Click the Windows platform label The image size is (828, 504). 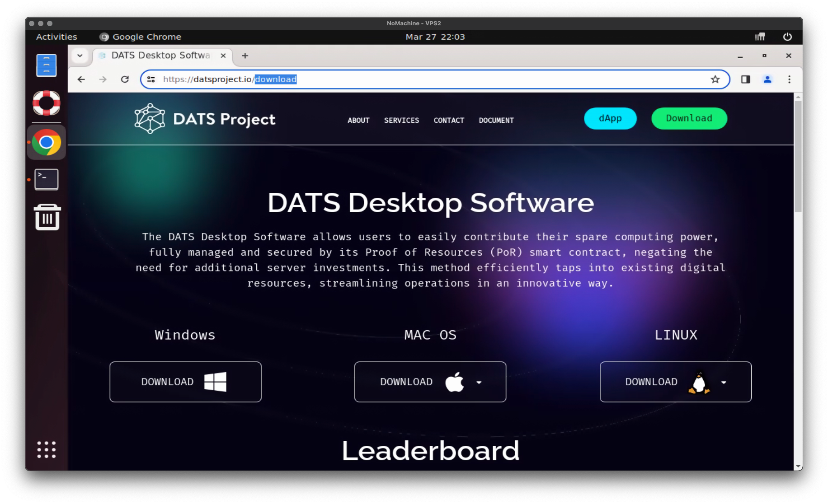(185, 335)
